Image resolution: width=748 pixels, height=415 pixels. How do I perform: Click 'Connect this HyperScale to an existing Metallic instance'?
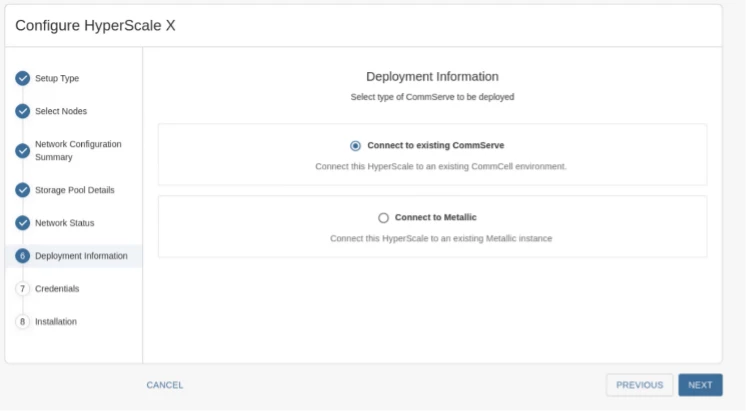(x=441, y=238)
